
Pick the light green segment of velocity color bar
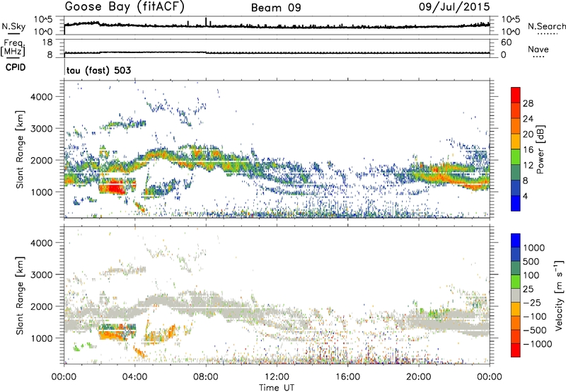click(516, 282)
